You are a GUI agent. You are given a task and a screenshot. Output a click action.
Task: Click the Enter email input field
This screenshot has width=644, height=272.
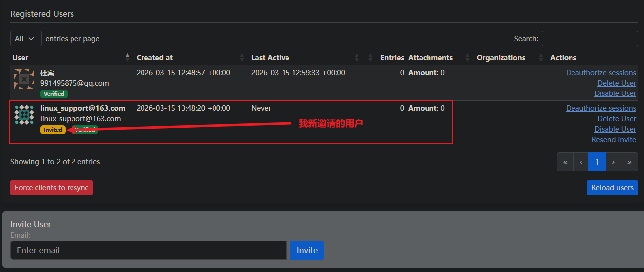148,250
